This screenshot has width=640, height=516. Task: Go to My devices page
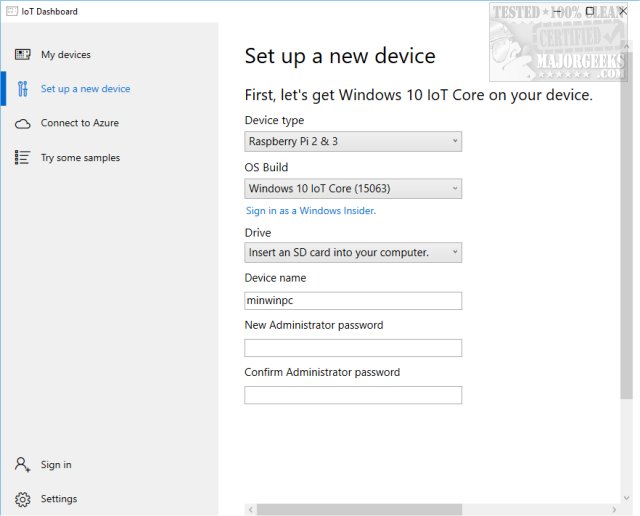pos(66,55)
